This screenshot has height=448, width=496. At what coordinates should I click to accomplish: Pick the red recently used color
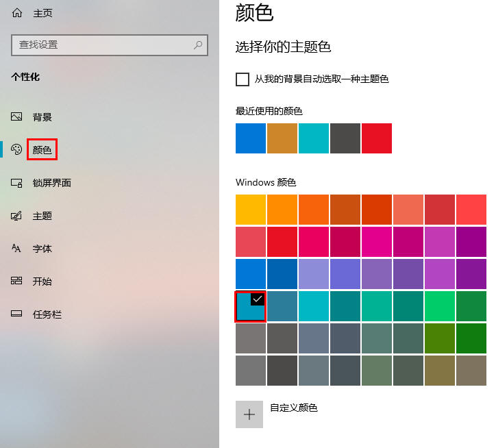[x=377, y=138]
